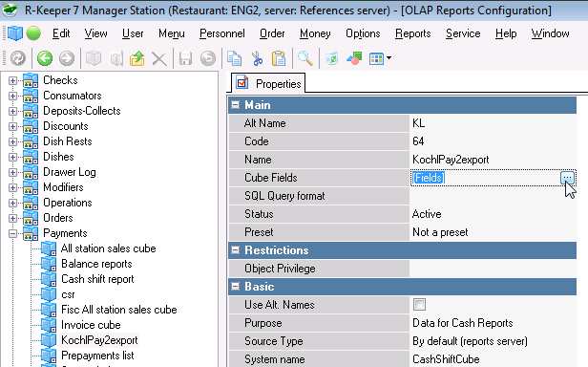Click the Source Type value field
The height and width of the screenshot is (367, 588).
[493, 341]
